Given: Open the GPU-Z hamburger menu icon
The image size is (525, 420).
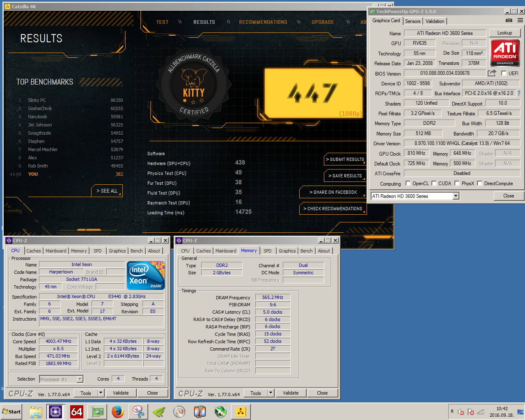Looking at the screenshot, I should [x=520, y=20].
